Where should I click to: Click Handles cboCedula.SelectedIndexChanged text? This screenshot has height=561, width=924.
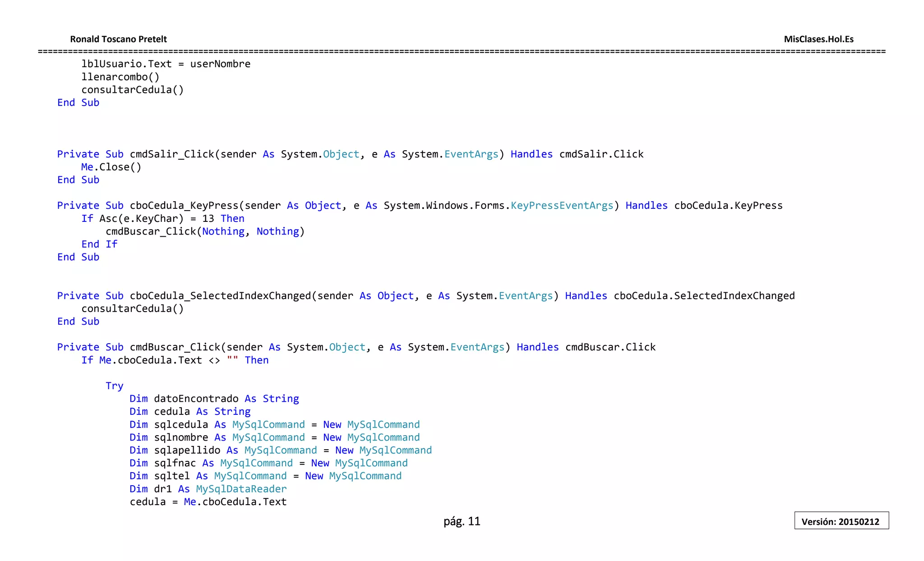point(679,296)
